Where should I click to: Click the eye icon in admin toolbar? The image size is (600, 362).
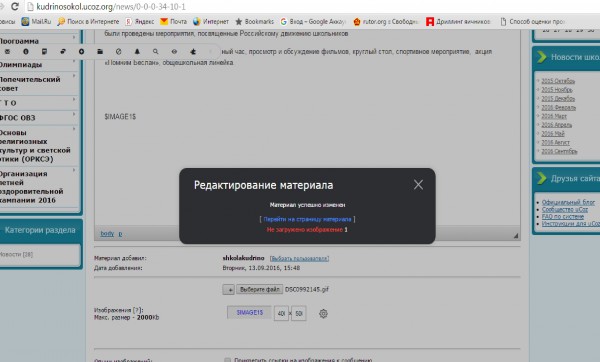[x=174, y=51]
